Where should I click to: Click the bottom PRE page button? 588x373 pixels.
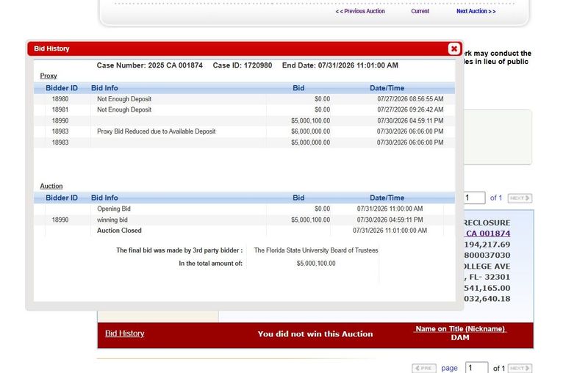click(424, 368)
